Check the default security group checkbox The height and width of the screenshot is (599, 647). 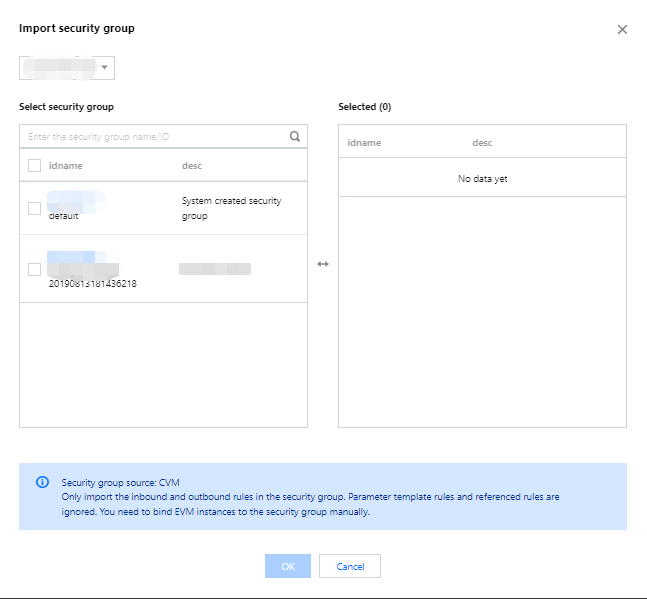tap(35, 208)
